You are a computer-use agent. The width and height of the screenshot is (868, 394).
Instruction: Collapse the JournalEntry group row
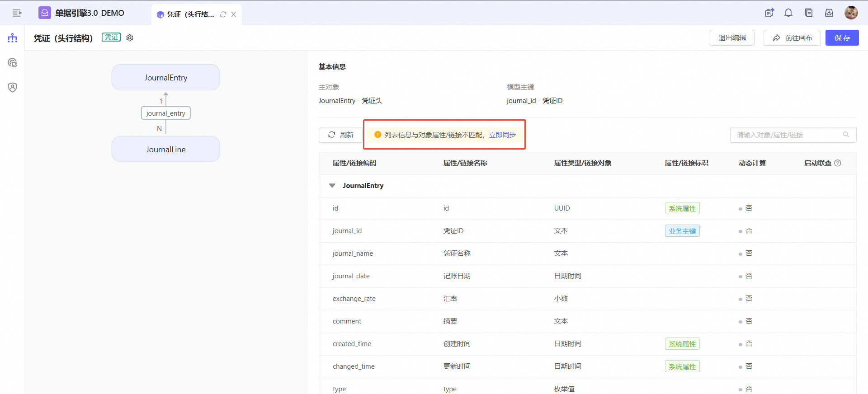(x=332, y=186)
